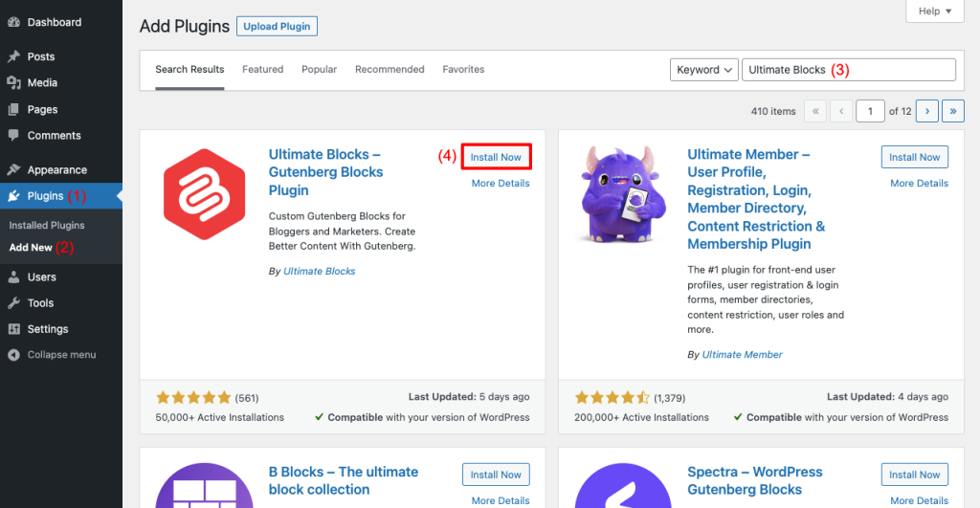Click the Settings icon in sidebar
This screenshot has width=980, height=508.
(x=13, y=329)
